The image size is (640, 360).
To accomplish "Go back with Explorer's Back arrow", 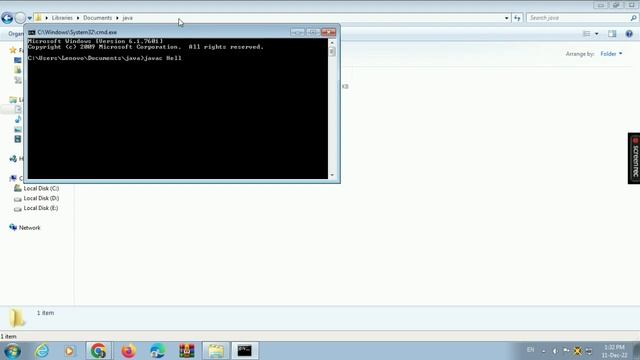I will pos(7,18).
